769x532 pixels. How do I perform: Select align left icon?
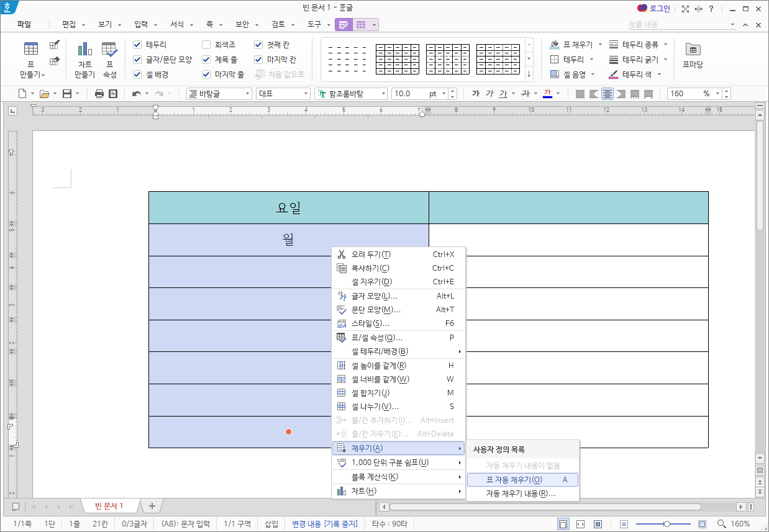pyautogui.click(x=594, y=94)
